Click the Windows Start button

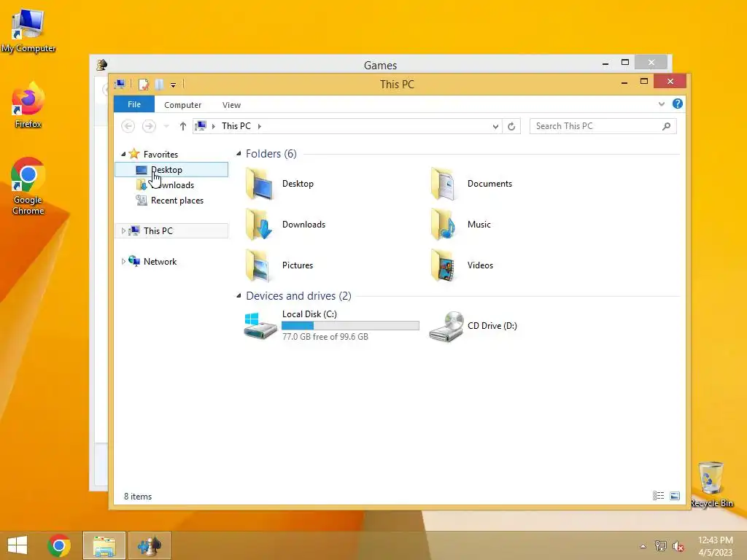(18, 545)
